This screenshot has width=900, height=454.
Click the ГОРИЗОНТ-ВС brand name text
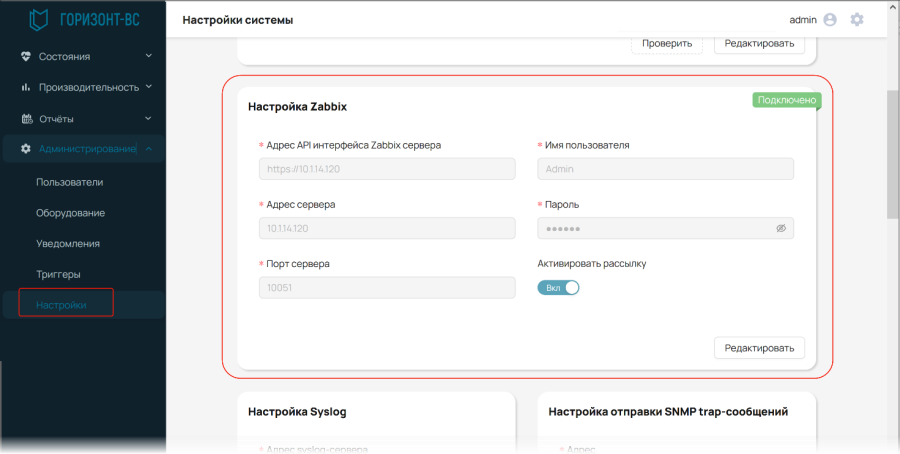point(100,21)
